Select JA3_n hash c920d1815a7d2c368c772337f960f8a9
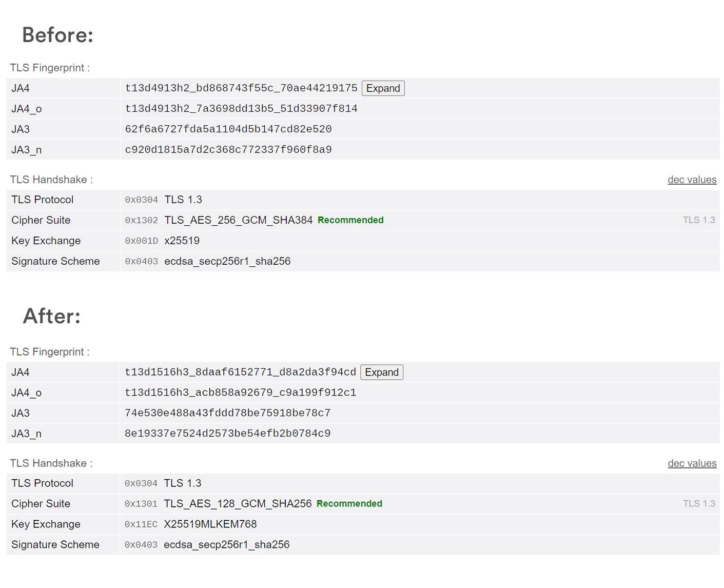The height and width of the screenshot is (588, 724). pyautogui.click(x=228, y=150)
